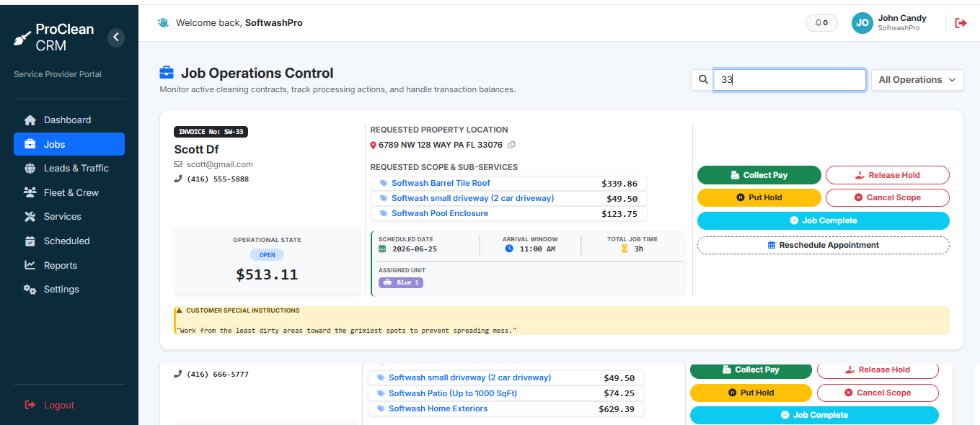This screenshot has width=980, height=425.
Task: Select Jobs in the sidebar
Action: pos(69,144)
